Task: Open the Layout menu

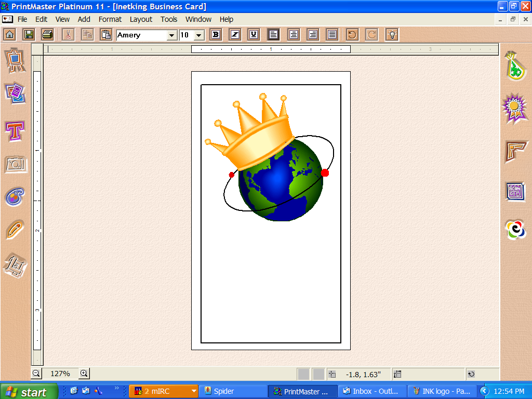Action: [141, 19]
